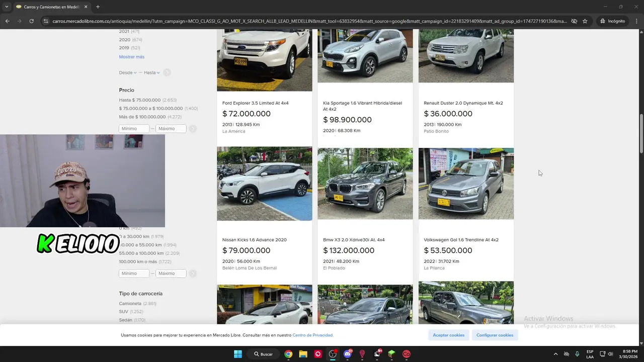Click the third-party cookies blocked eye icon

coord(574,21)
